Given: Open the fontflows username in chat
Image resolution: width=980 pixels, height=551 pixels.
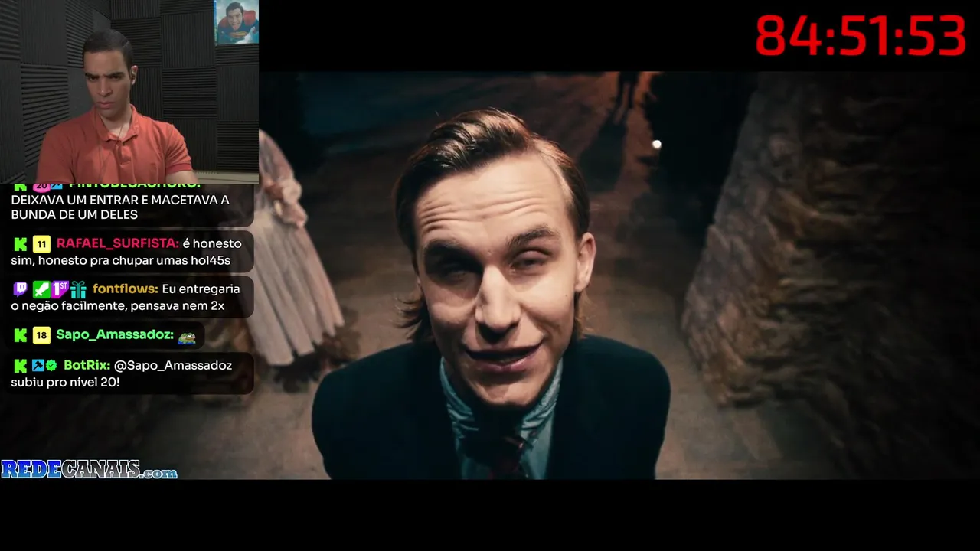Looking at the screenshot, I should (126, 289).
